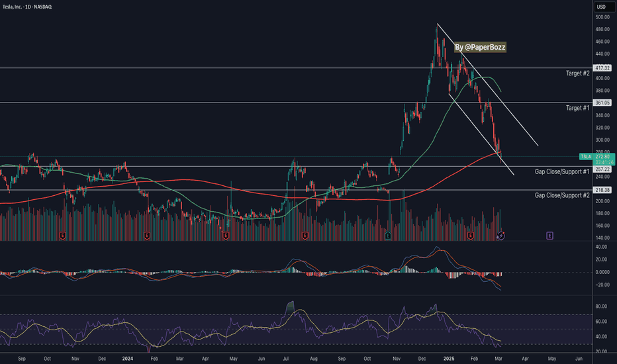
Task: Open the red earnings marker for October 2023
Action: [x=63, y=236]
